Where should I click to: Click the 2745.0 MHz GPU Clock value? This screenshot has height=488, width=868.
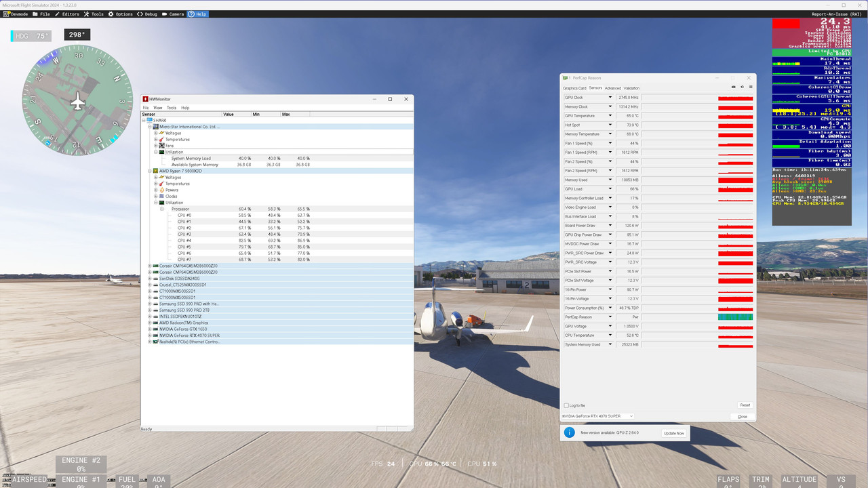click(x=629, y=98)
